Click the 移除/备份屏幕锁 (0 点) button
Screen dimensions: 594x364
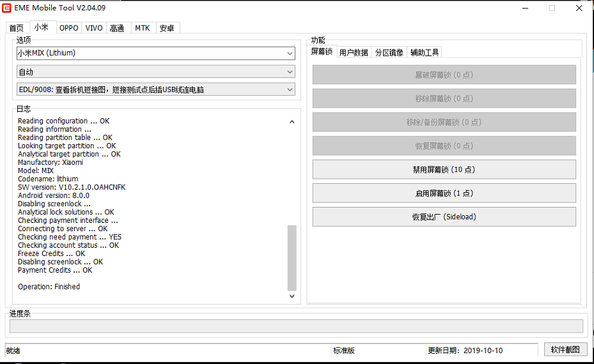point(444,122)
